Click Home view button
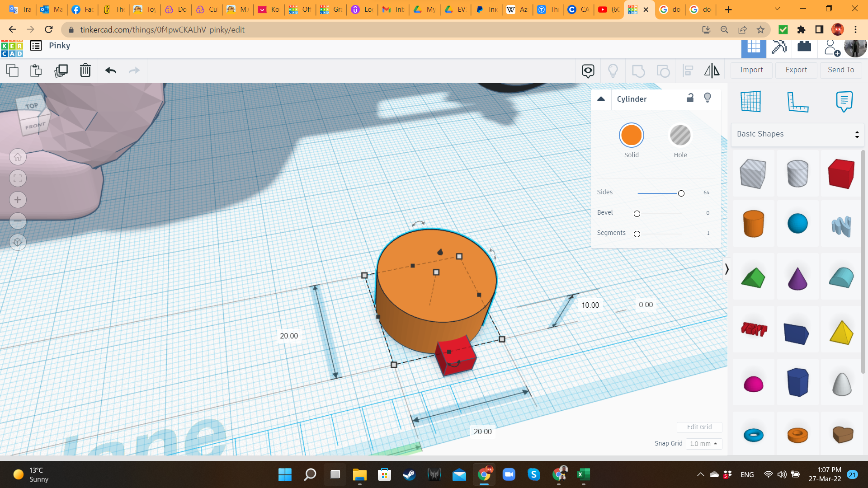This screenshot has height=488, width=868. pyautogui.click(x=18, y=157)
